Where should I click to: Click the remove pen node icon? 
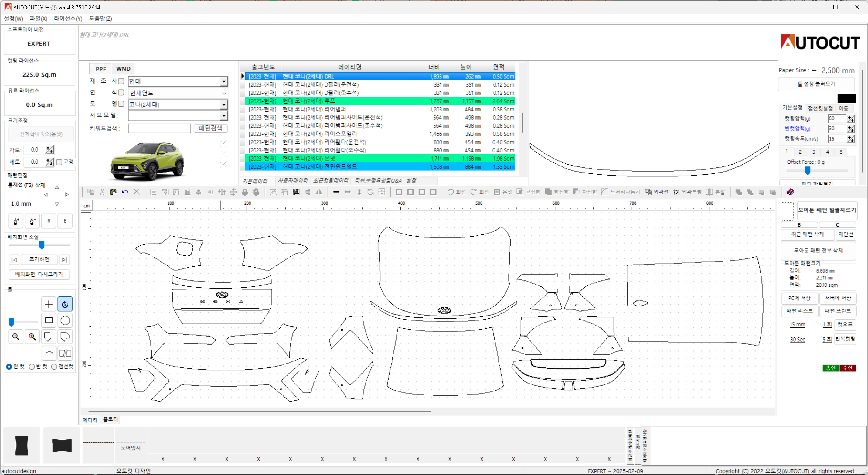[32, 221]
